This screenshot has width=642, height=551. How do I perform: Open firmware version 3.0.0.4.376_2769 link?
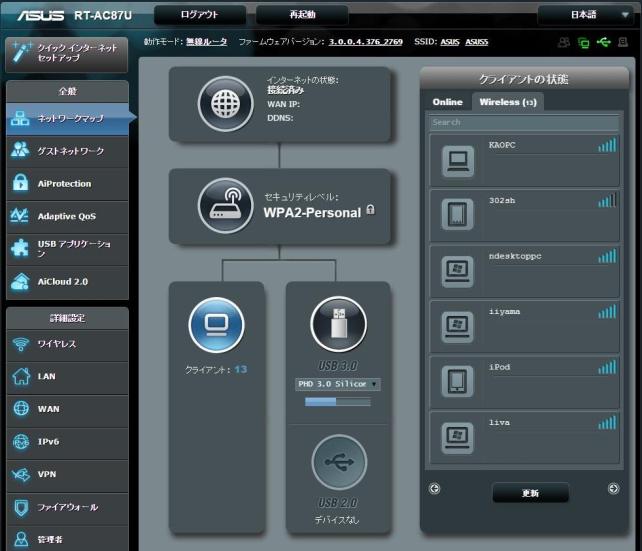(366, 42)
